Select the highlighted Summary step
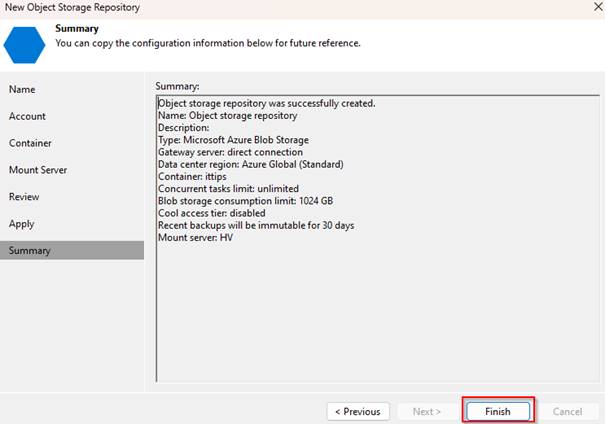The width and height of the screenshot is (605, 424). pos(72,250)
